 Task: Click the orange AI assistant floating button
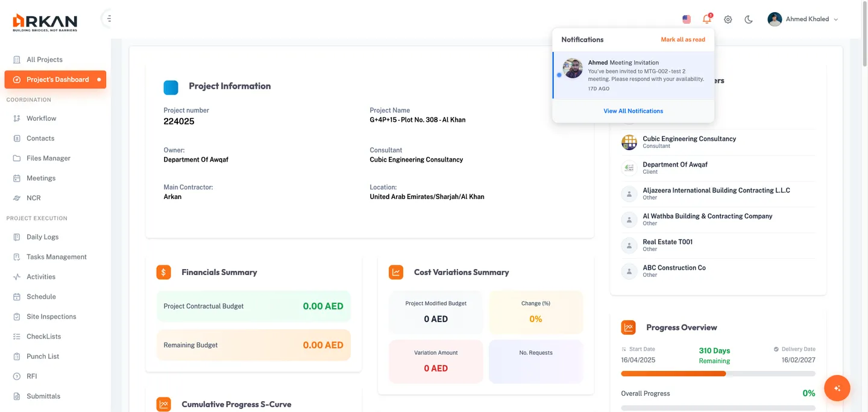(x=837, y=388)
